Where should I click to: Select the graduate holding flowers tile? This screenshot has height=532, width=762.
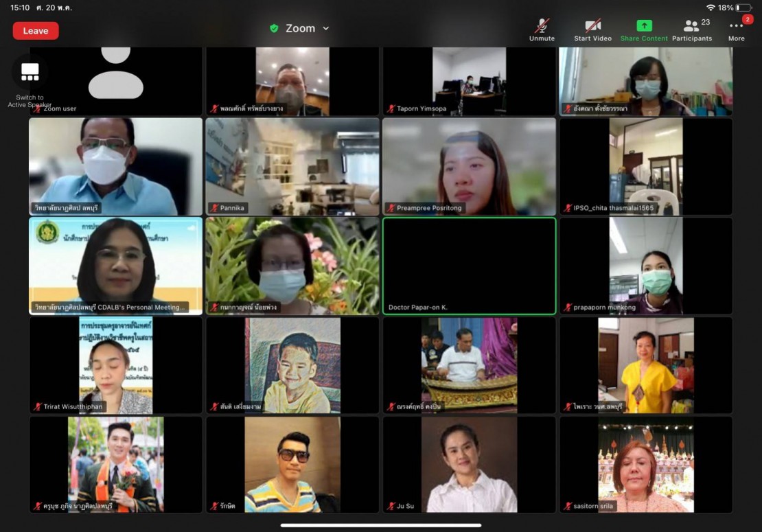click(115, 465)
